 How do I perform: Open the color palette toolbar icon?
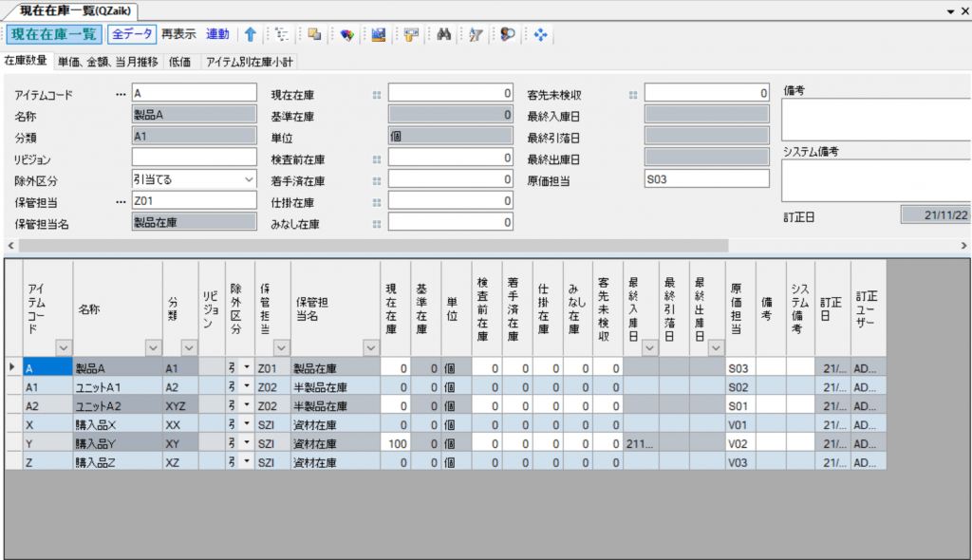point(346,35)
